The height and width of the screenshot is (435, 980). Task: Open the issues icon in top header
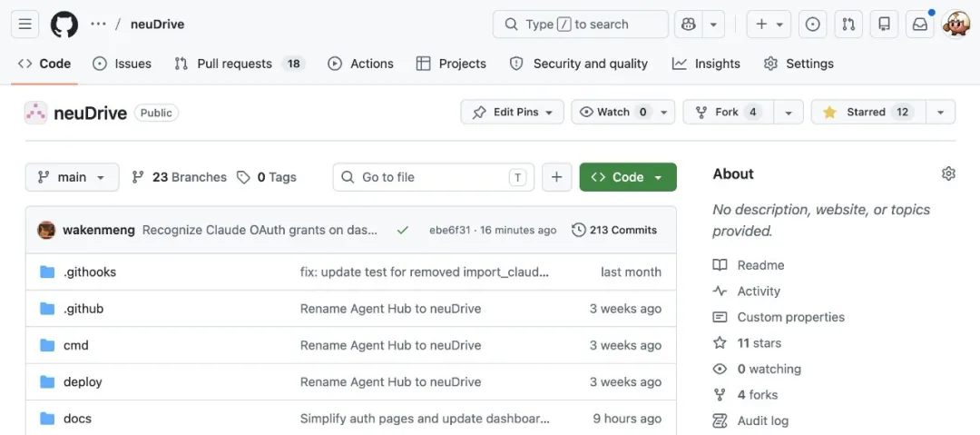point(812,25)
